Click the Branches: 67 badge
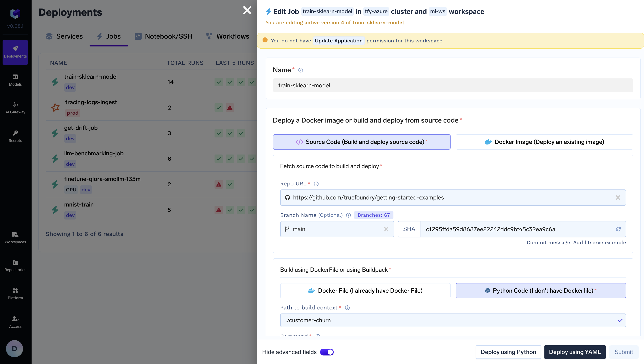The width and height of the screenshot is (644, 364). (x=373, y=215)
